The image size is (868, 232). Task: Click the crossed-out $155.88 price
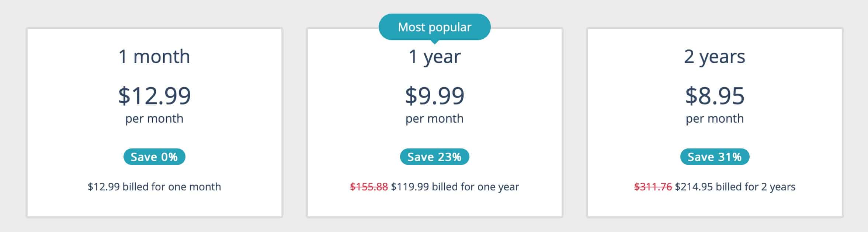point(369,187)
